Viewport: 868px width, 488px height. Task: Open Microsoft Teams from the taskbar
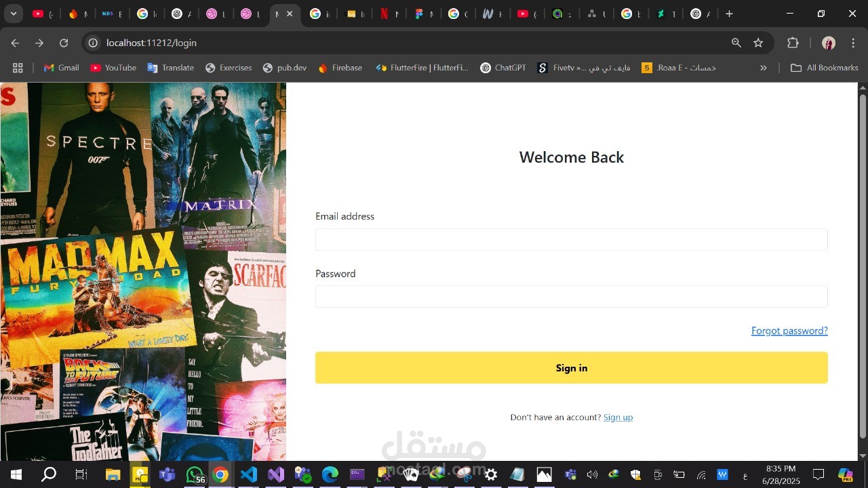click(167, 474)
